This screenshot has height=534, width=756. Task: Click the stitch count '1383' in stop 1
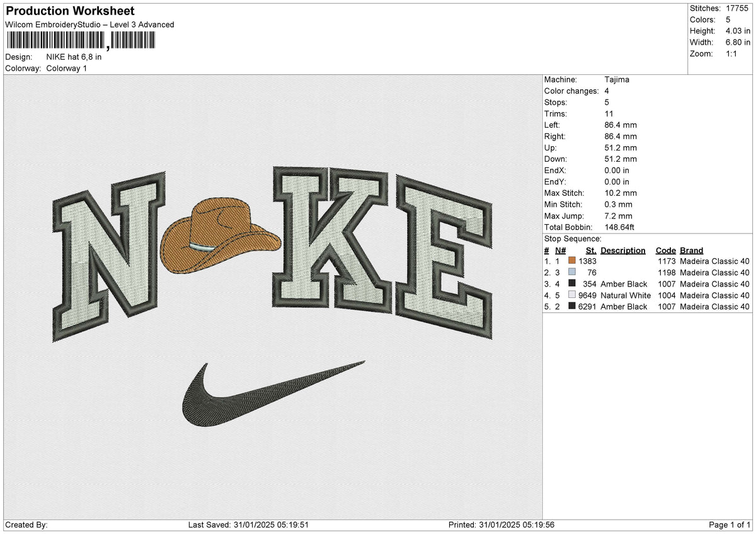coord(587,261)
